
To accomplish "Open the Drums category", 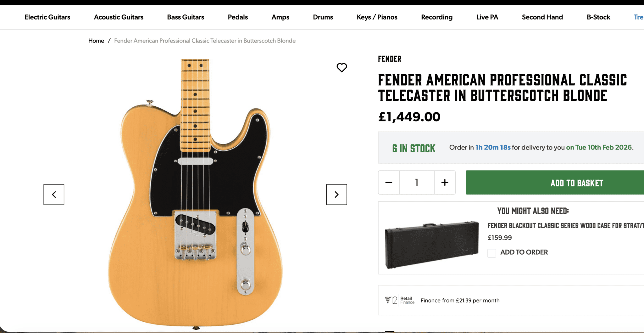I will tap(323, 17).
